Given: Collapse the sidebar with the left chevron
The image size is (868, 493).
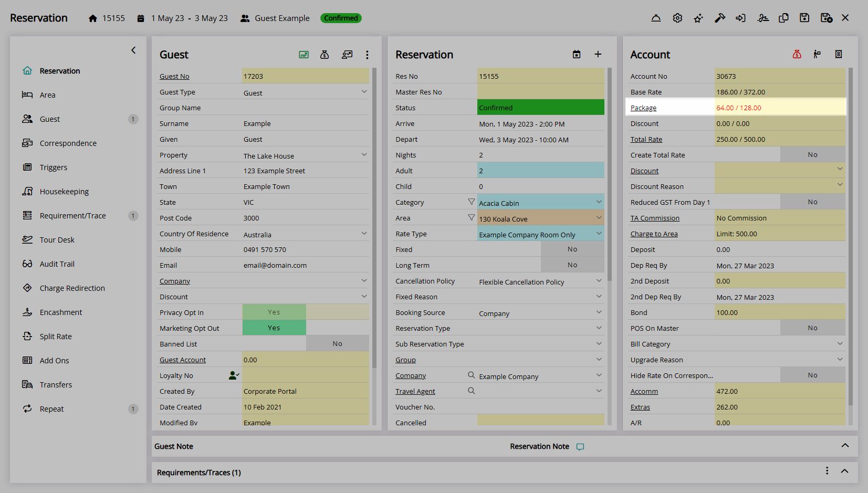Looking at the screenshot, I should coord(133,50).
